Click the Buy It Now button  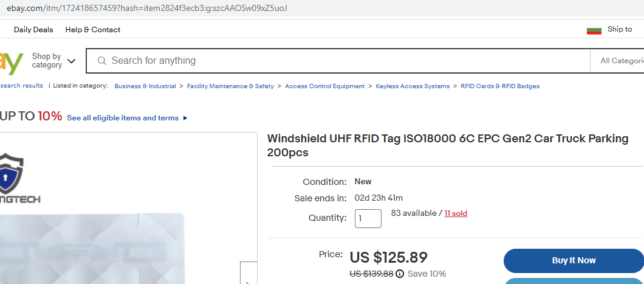click(573, 260)
